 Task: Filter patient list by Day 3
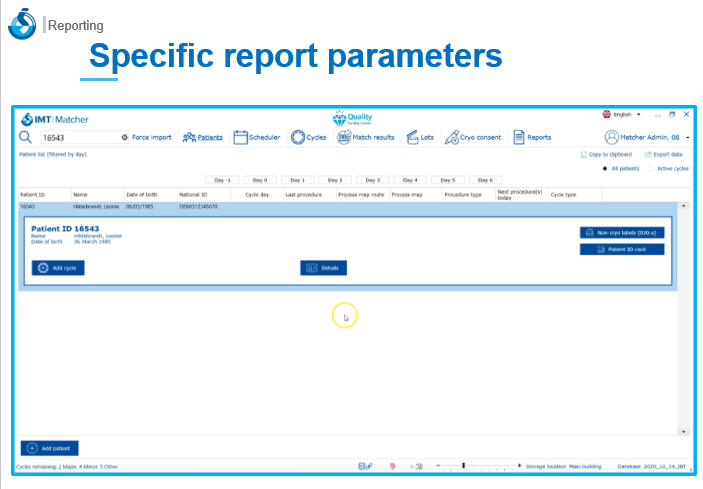pyautogui.click(x=372, y=180)
